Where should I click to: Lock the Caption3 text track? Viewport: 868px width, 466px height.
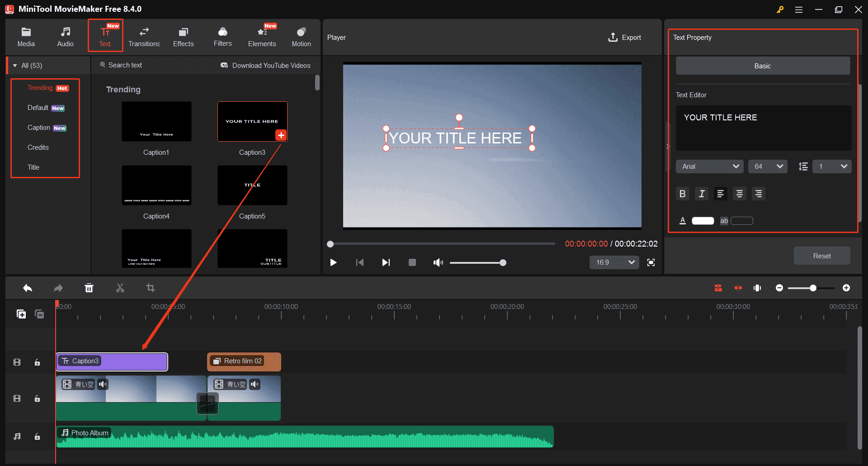pyautogui.click(x=37, y=362)
